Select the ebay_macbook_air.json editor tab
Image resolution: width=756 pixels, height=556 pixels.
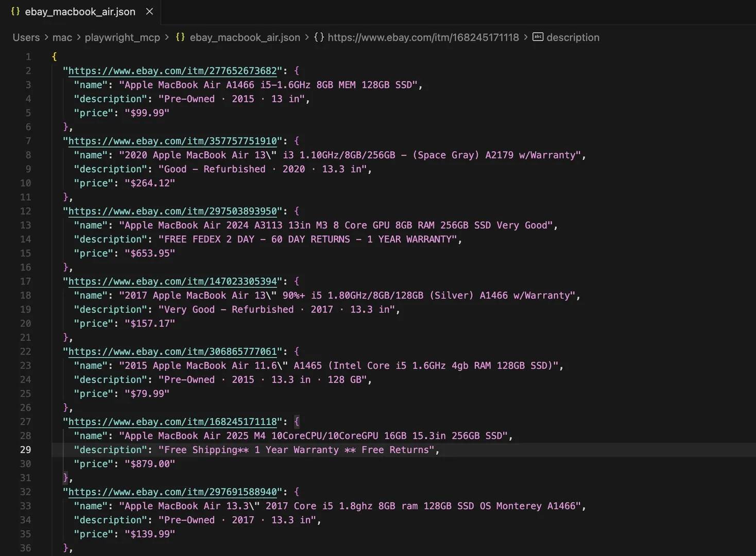pyautogui.click(x=80, y=12)
